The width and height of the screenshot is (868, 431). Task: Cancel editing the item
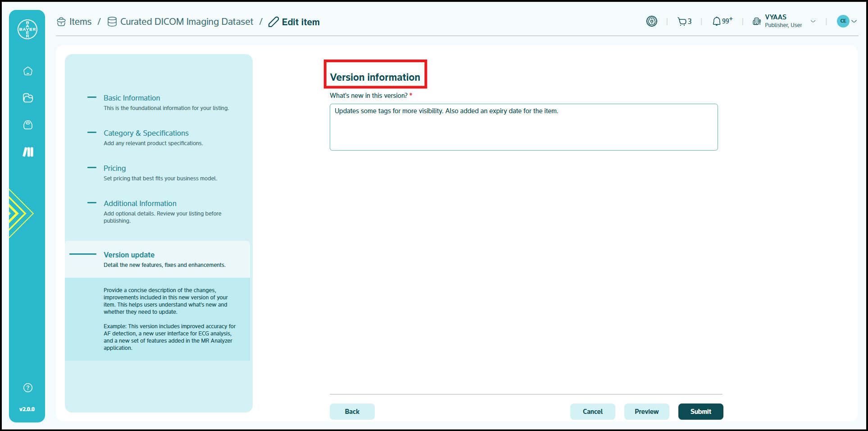click(x=592, y=412)
